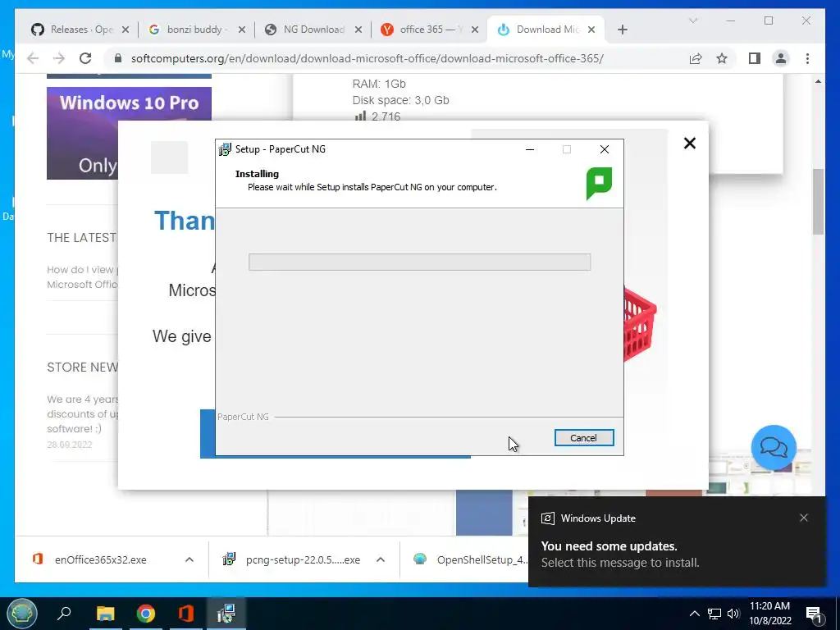
Task: Close the Thank You popup with X
Action: (689, 143)
